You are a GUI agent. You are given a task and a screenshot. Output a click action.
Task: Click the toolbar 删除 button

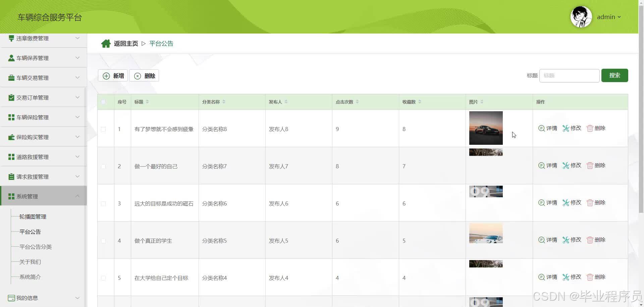click(x=144, y=76)
